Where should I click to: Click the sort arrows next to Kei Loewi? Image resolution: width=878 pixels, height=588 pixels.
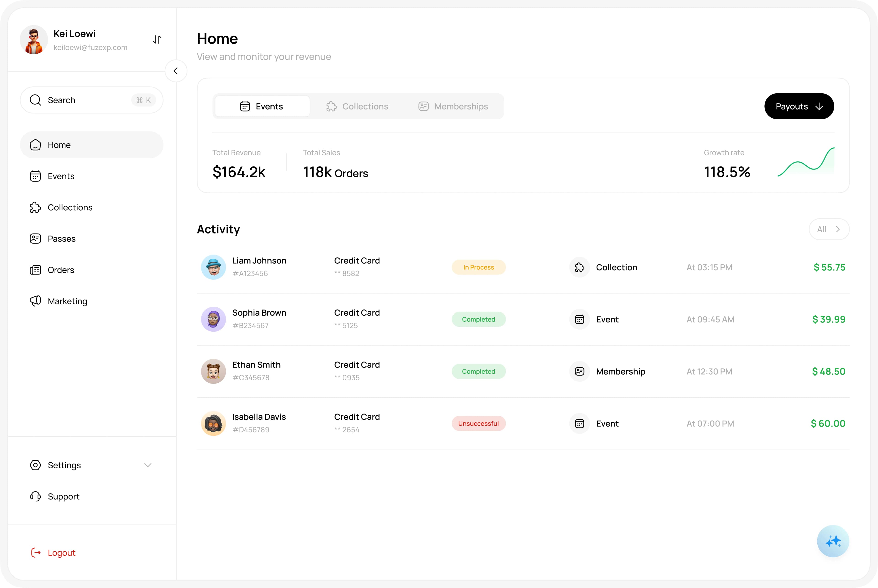point(157,39)
